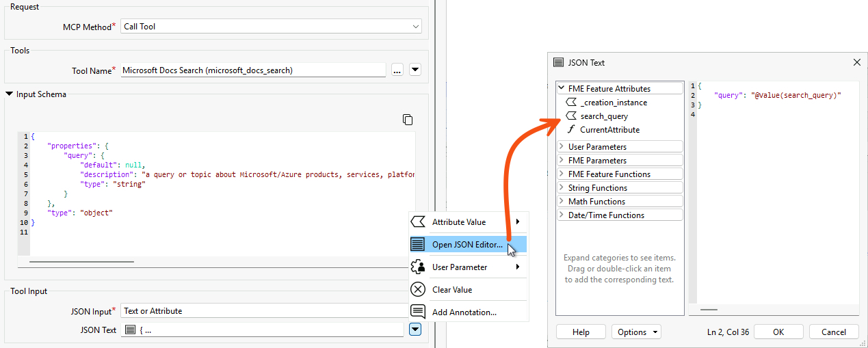
Task: Click the User Parameter puzzle icon
Action: pos(418,267)
